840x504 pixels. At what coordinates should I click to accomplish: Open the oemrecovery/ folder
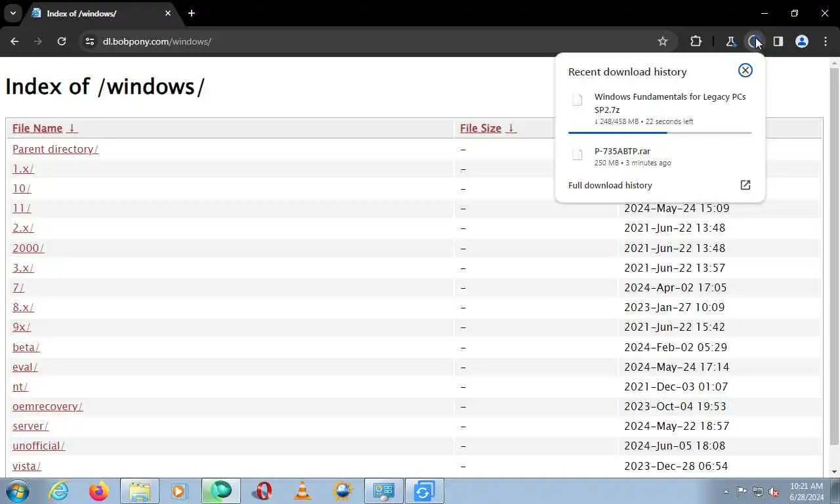pyautogui.click(x=47, y=406)
